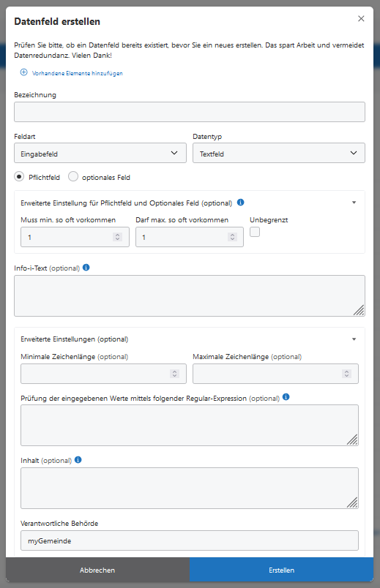Open the Datentyp dropdown
Screen dimensions: 380x588
(x=279, y=153)
